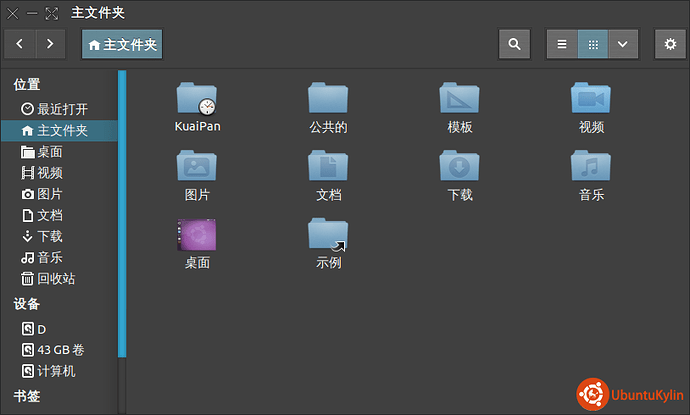Open the 模板 templates folder

[460, 99]
